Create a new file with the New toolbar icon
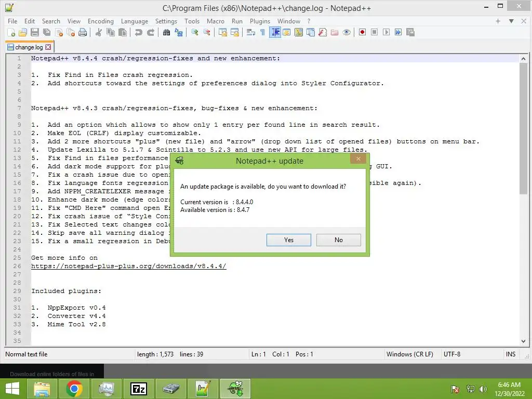 (11, 32)
